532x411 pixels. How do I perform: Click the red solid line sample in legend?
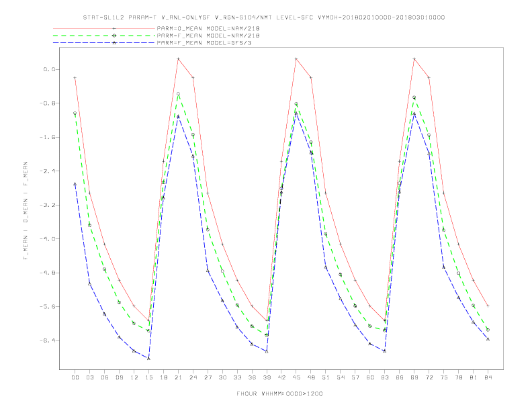coord(104,28)
